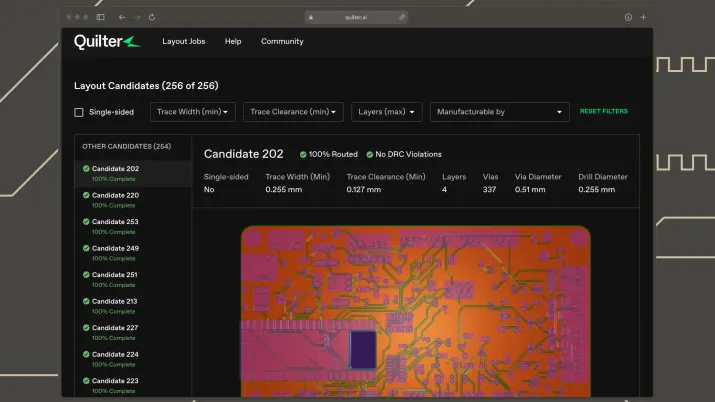
Task: Open the browser downloads icon
Action: click(628, 17)
